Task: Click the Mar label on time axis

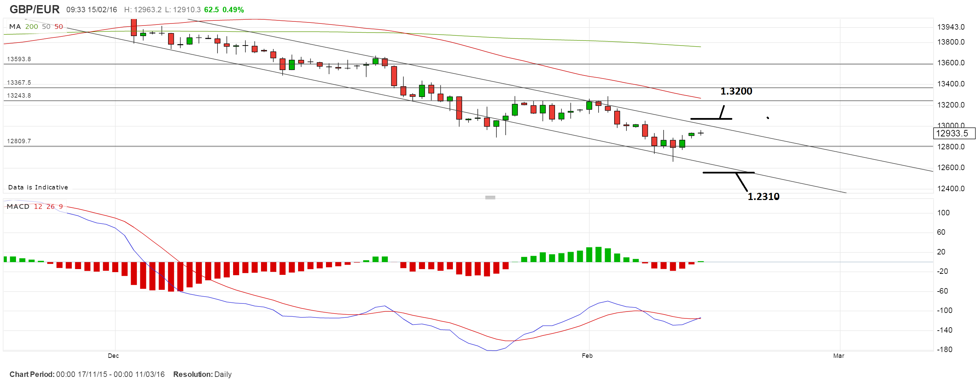Action: point(838,356)
